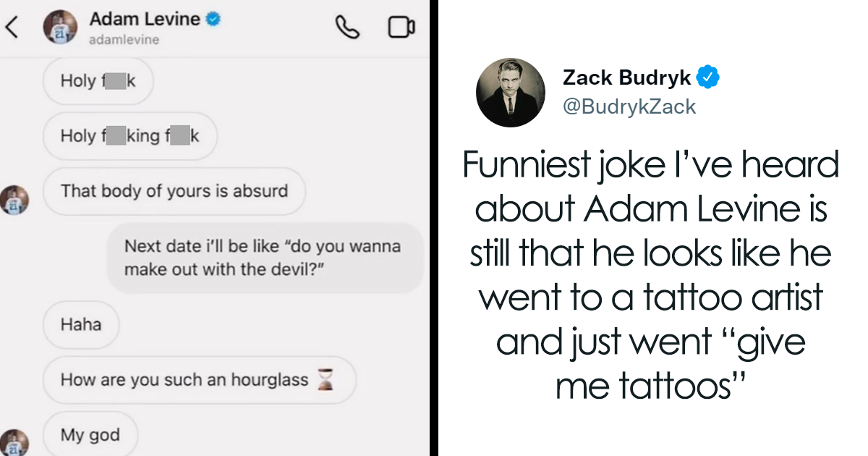The image size is (868, 456).
Task: Open the @BudrykZack handle
Action: [x=629, y=107]
